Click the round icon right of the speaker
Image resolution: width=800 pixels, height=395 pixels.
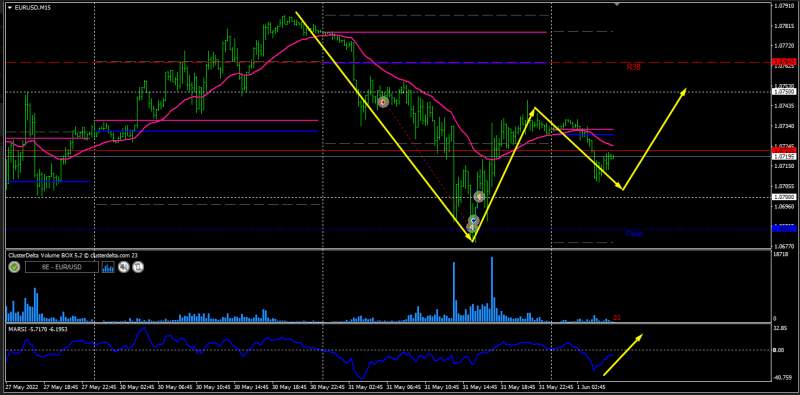click(138, 266)
